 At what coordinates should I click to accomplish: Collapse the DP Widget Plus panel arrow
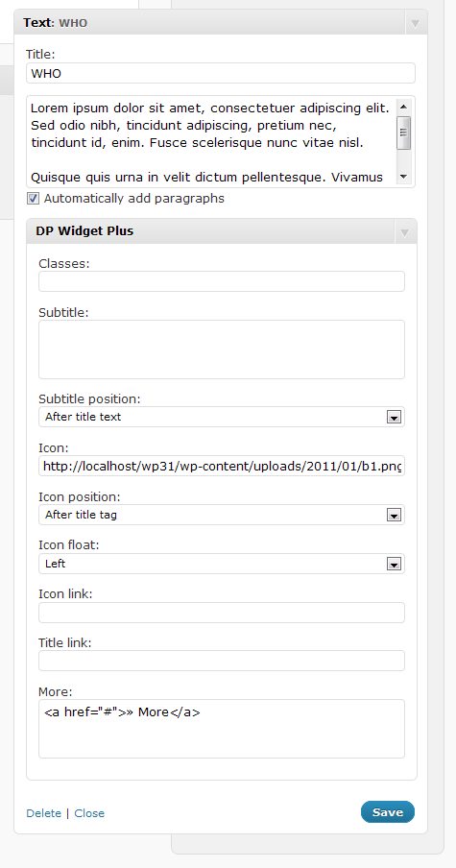pos(404,233)
